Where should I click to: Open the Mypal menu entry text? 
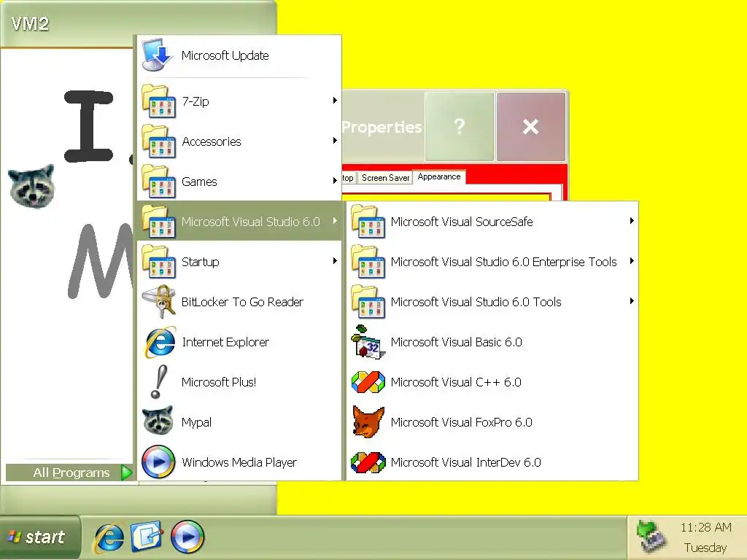tap(196, 422)
